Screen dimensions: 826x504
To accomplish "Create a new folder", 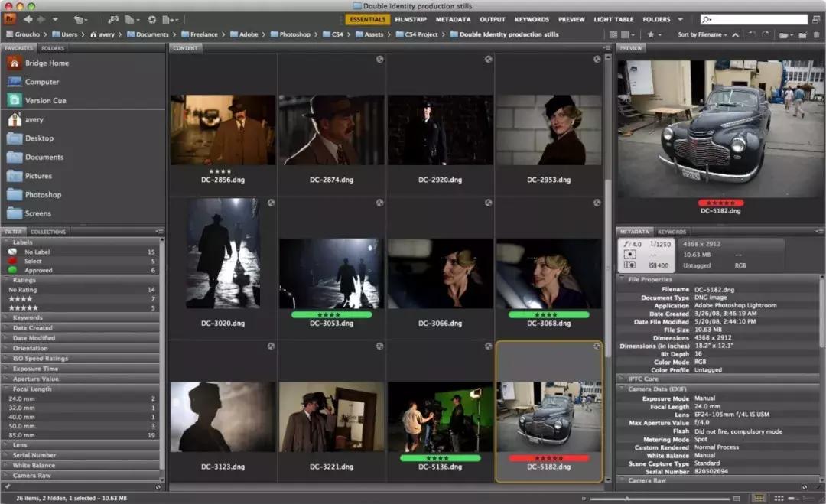I will [x=802, y=34].
